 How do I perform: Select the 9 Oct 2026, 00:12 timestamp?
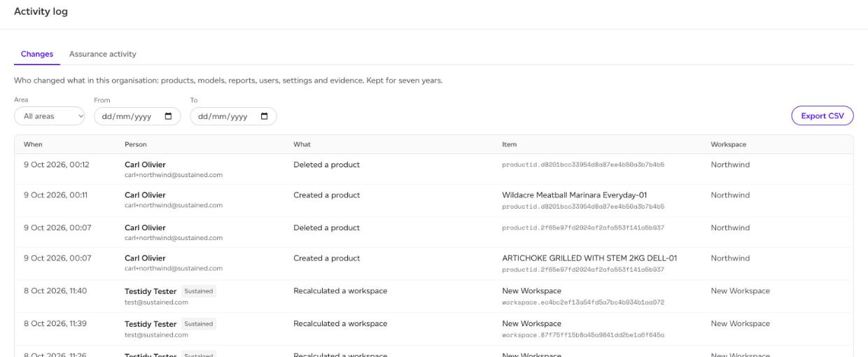point(56,165)
